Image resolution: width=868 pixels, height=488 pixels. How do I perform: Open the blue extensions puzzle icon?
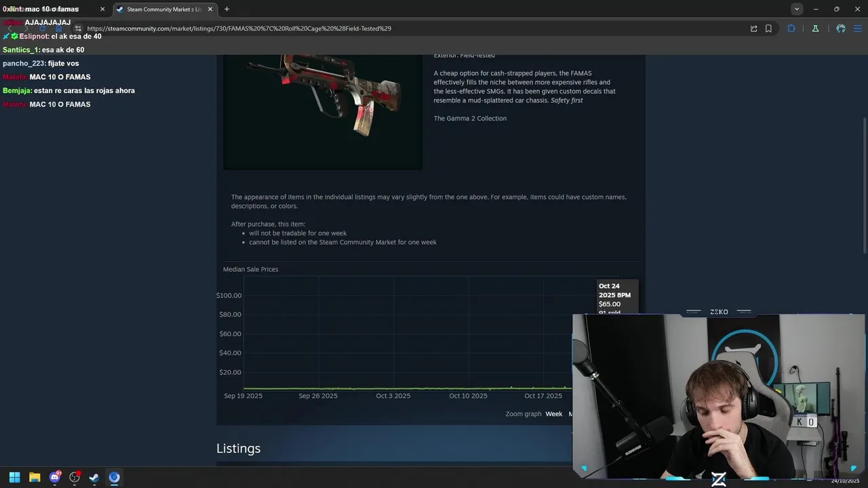(791, 28)
